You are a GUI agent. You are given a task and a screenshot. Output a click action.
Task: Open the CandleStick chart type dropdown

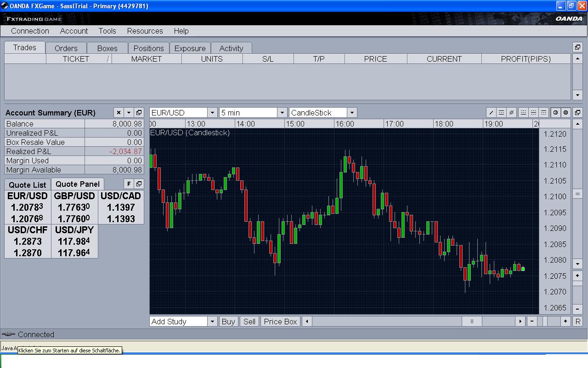352,113
